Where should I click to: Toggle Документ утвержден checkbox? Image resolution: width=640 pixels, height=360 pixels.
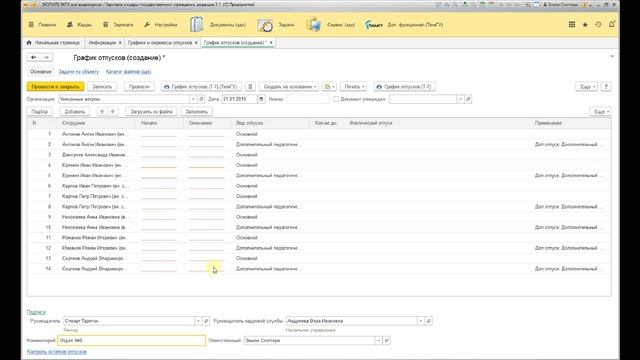click(336, 99)
